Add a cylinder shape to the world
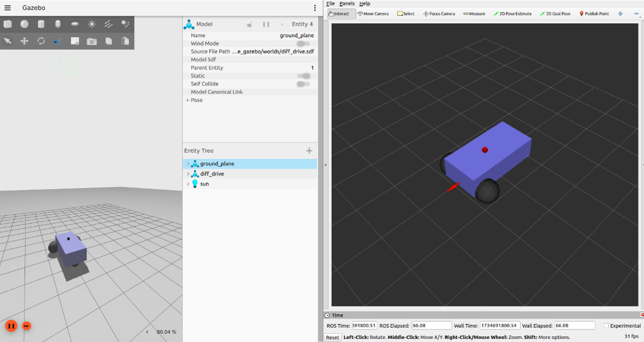 point(41,24)
